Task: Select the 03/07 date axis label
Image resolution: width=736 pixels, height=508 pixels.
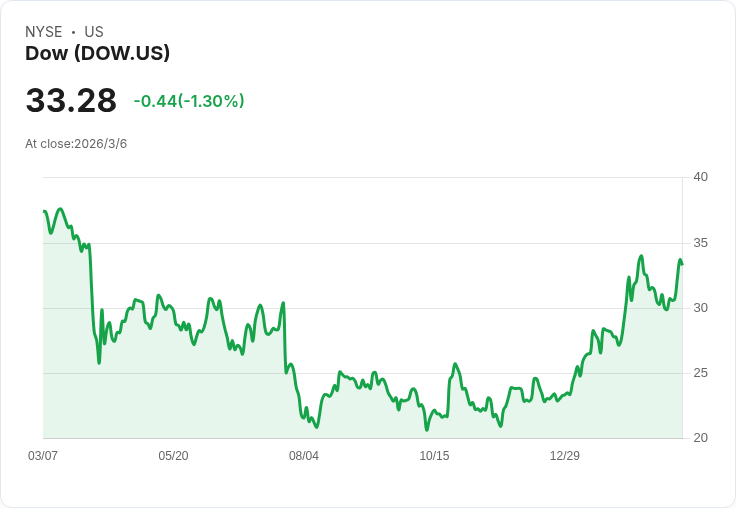Action: pyautogui.click(x=43, y=456)
